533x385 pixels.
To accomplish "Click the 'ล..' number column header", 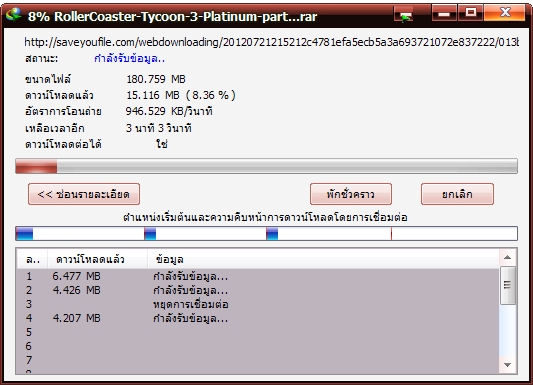I will [x=33, y=259].
